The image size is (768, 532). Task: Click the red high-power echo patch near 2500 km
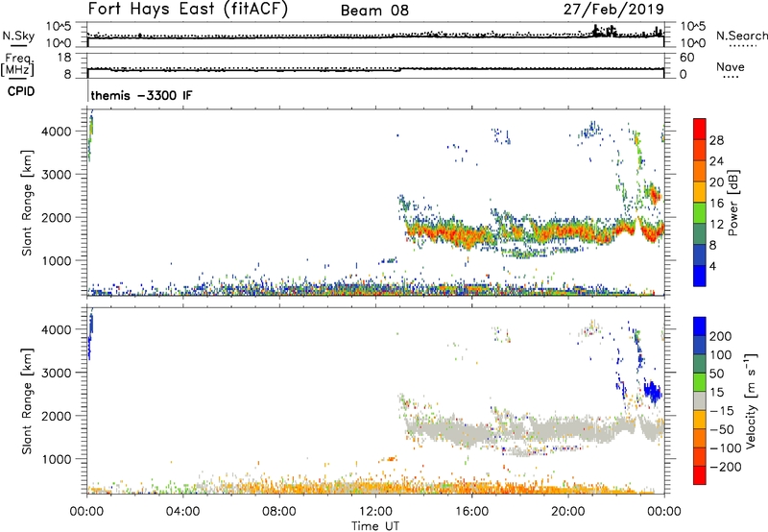tap(654, 193)
